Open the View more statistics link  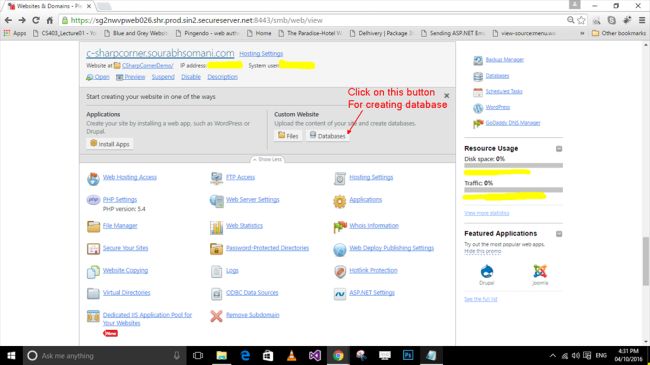[487, 213]
